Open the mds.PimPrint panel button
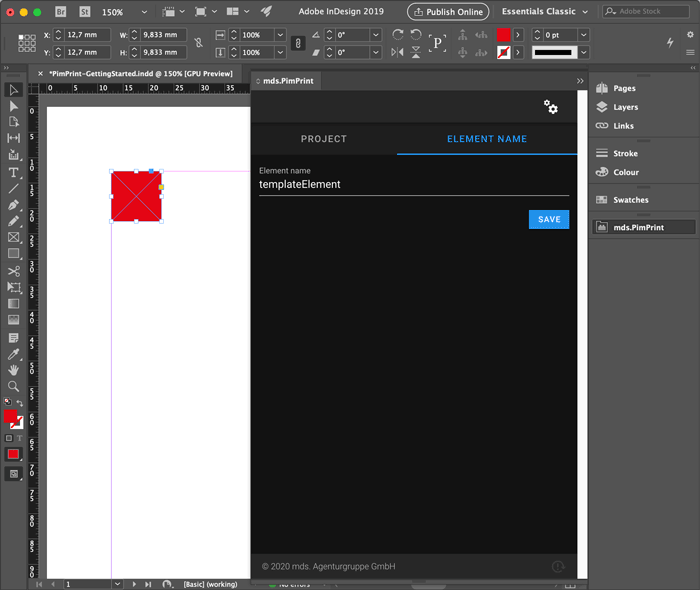Screen dimensions: 700x590 pyautogui.click(x=644, y=227)
